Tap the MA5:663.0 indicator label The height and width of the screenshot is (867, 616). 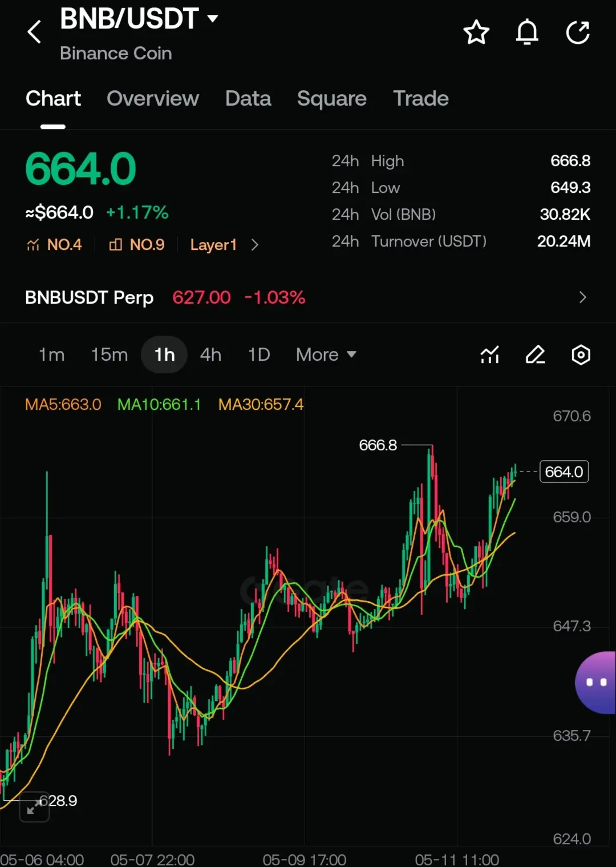(x=63, y=405)
